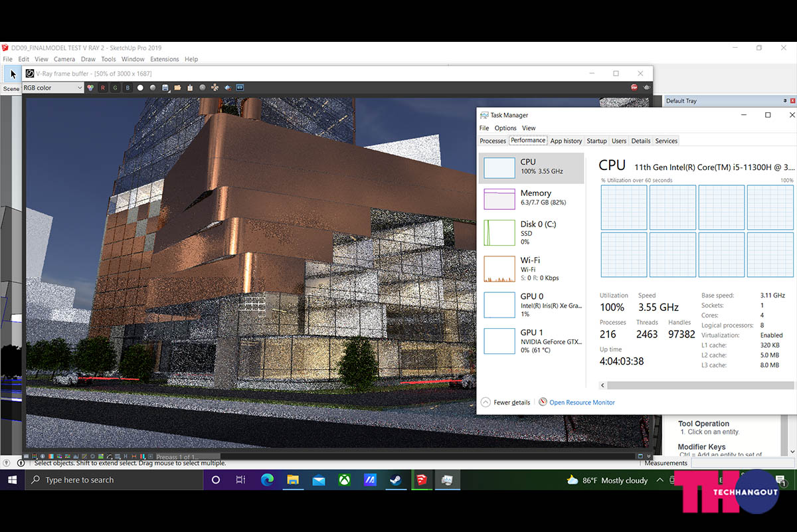The width and height of the screenshot is (797, 532).
Task: Toggle monochromatic mode gray sphere
Action: 153,88
